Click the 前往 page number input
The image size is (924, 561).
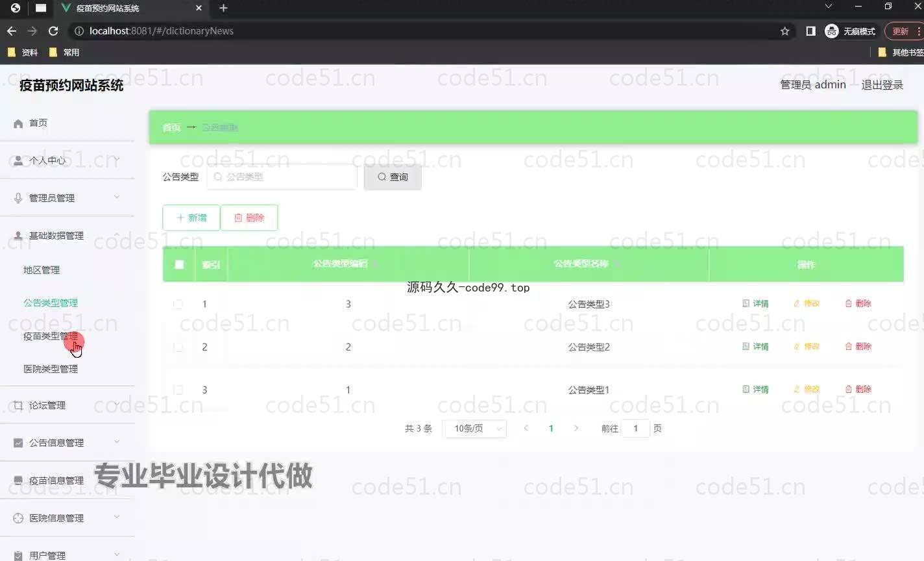636,429
